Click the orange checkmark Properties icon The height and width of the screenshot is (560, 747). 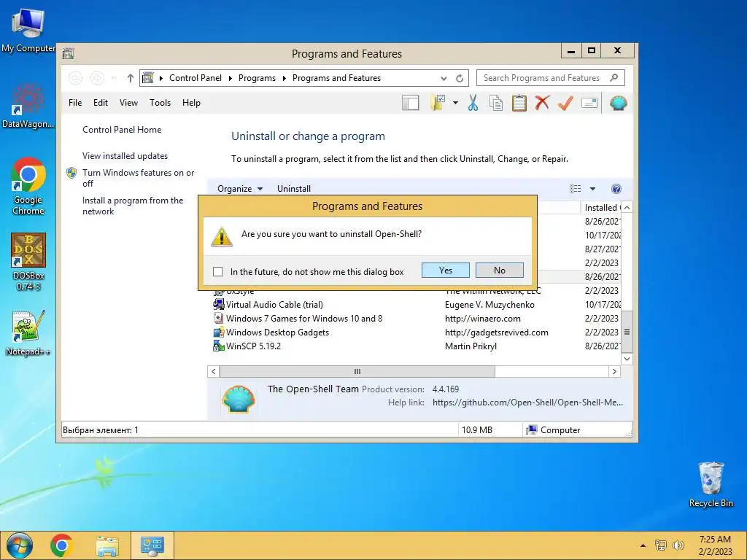[x=565, y=102]
